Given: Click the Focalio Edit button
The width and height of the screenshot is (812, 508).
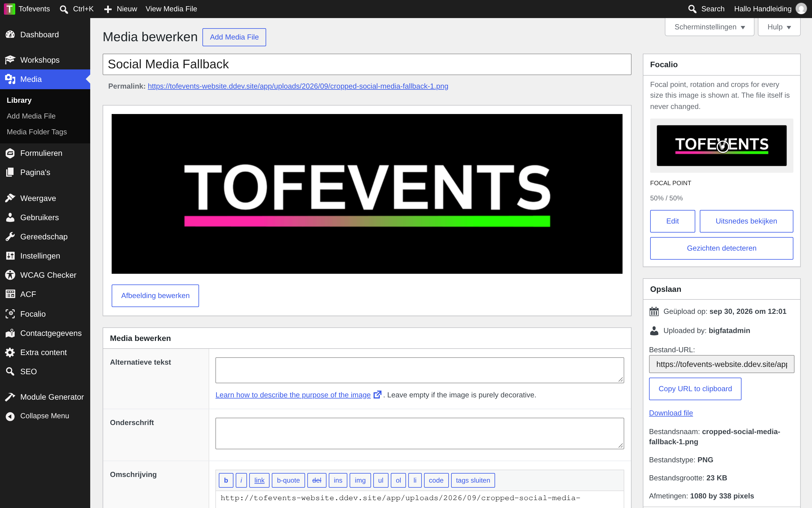Looking at the screenshot, I should (672, 221).
